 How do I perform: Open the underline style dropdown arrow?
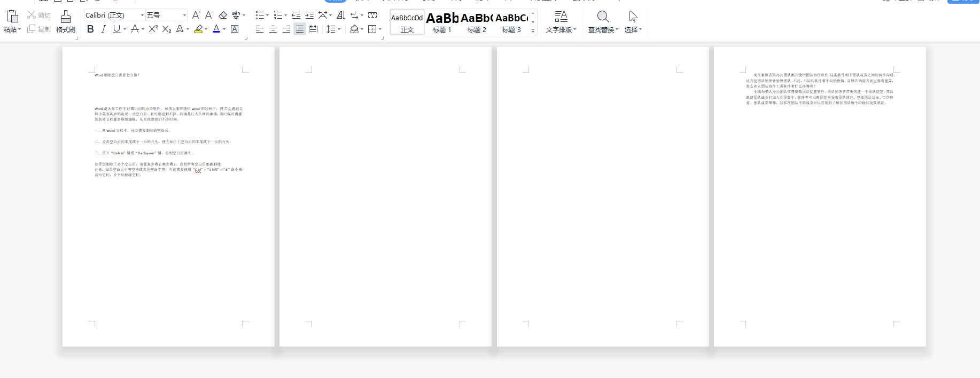125,29
